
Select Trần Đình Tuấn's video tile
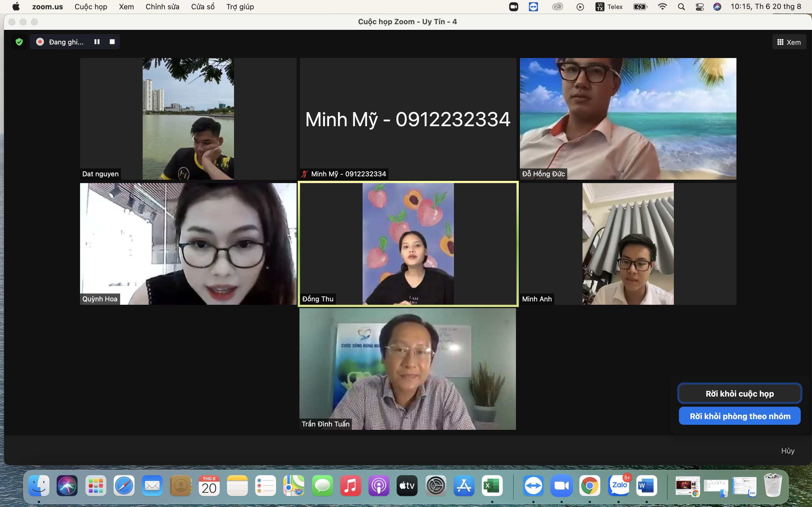point(407,369)
